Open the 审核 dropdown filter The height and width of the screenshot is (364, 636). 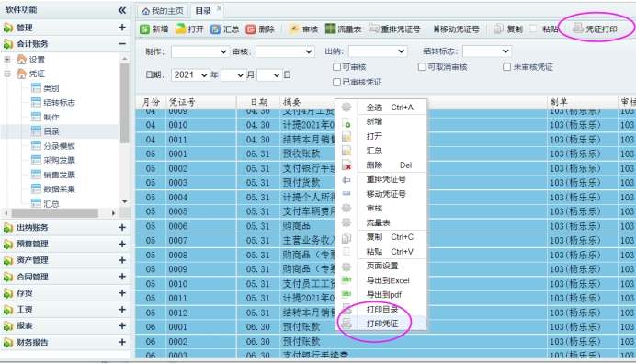pyautogui.click(x=285, y=51)
